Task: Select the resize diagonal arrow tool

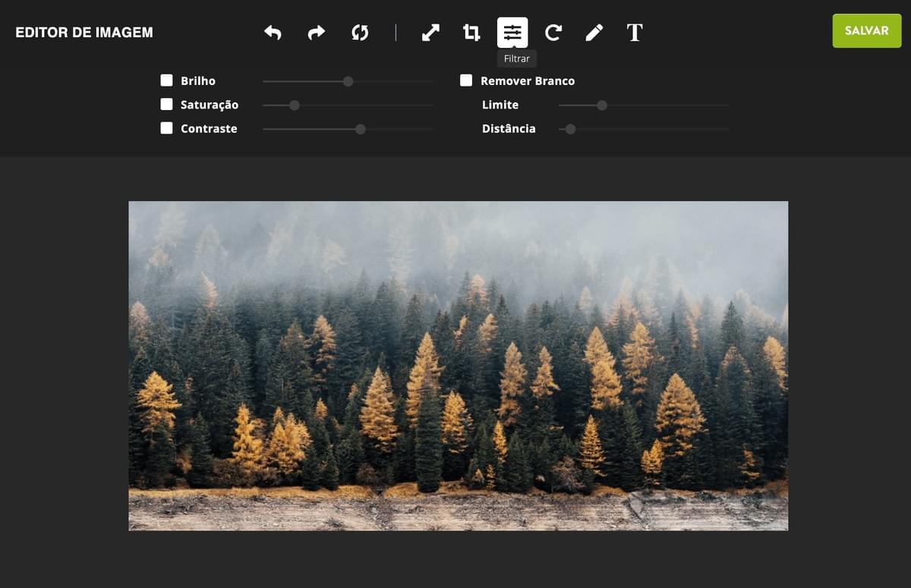Action: tap(430, 33)
